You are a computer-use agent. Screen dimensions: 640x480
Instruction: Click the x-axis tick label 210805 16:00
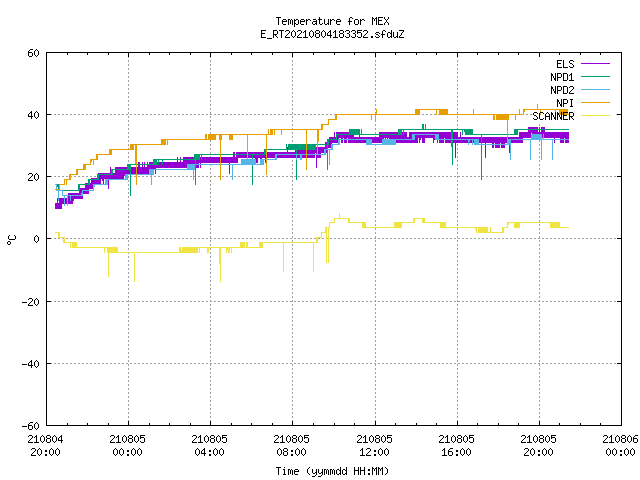pyautogui.click(x=456, y=446)
